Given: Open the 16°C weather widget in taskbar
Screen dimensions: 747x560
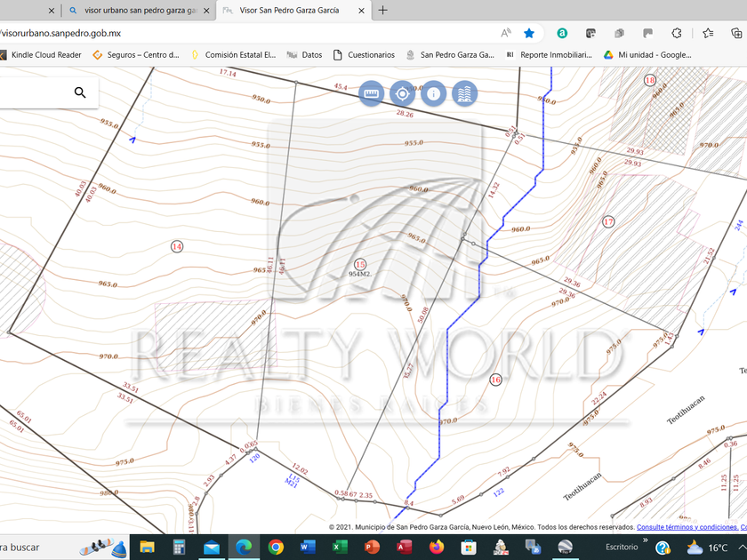Looking at the screenshot, I should (x=709, y=548).
